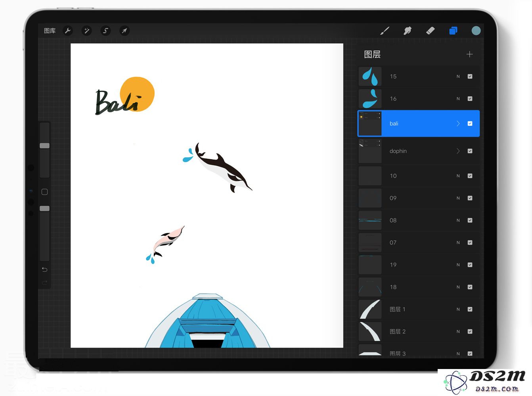
Task: Expand the dophin group chevron
Action: click(458, 151)
